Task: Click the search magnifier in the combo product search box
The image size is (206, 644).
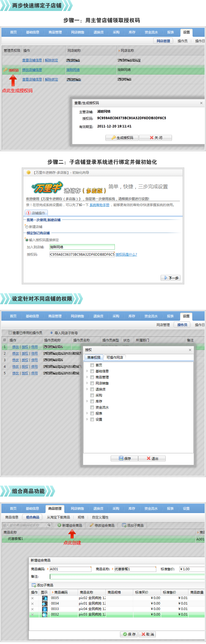Action: pyautogui.click(x=49, y=525)
